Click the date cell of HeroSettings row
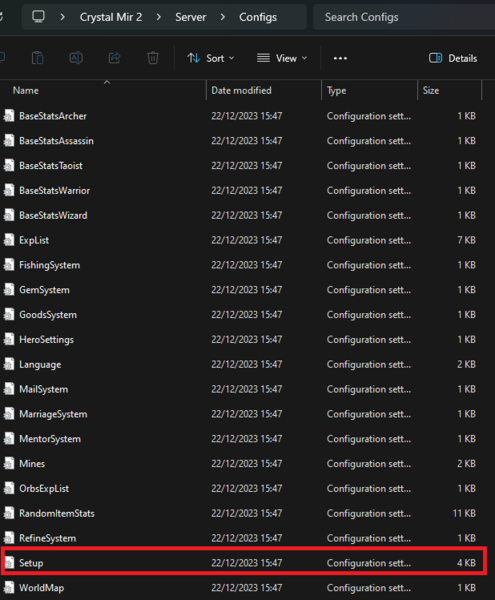Image resolution: width=495 pixels, height=600 pixels. point(247,339)
